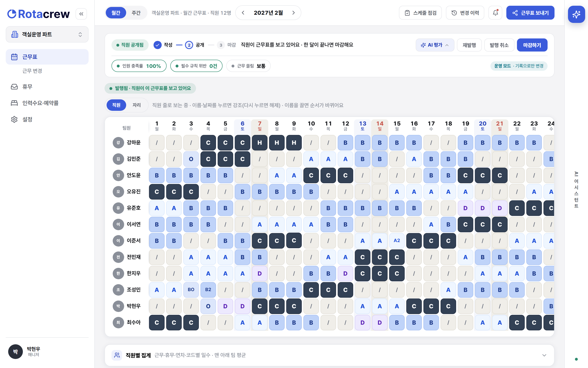Click 김민준's avatar circle
This screenshot has width=588, height=368.
click(118, 159)
